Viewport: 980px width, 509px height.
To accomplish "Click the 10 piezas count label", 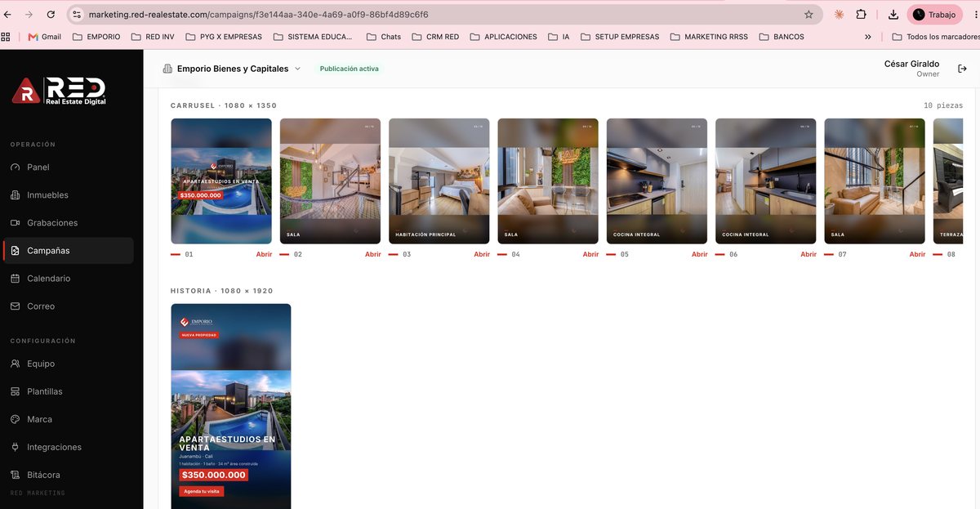I will click(x=943, y=105).
